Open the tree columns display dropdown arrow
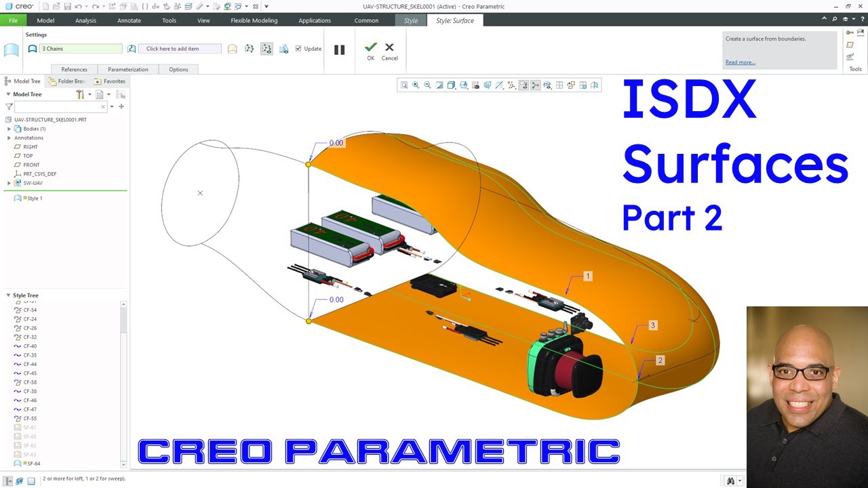Image resolution: width=868 pixels, height=488 pixels. [x=108, y=94]
